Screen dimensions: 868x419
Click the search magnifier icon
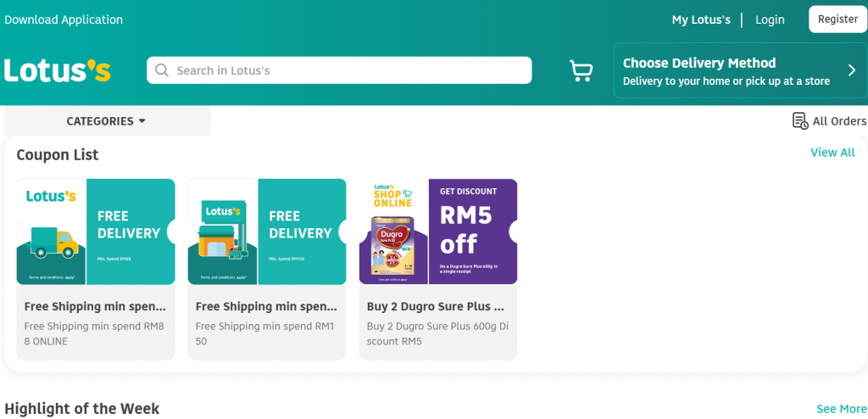[162, 70]
